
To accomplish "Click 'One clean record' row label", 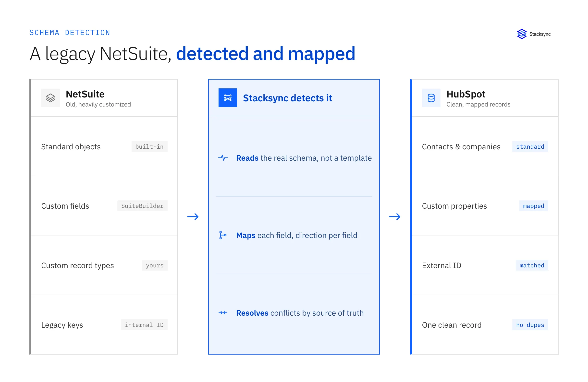I will (452, 325).
